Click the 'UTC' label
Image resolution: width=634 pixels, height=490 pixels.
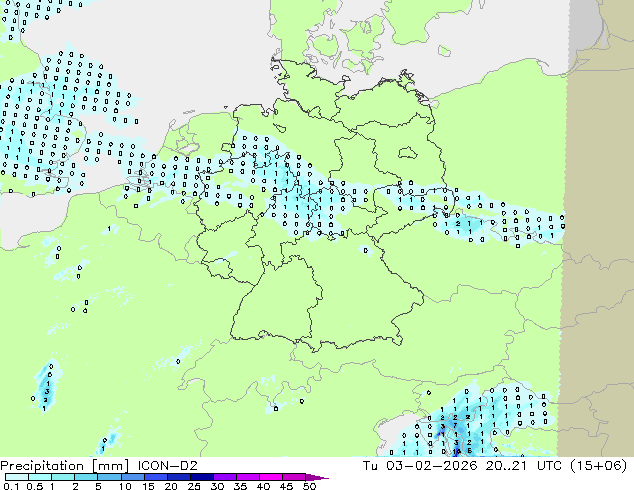point(549,466)
